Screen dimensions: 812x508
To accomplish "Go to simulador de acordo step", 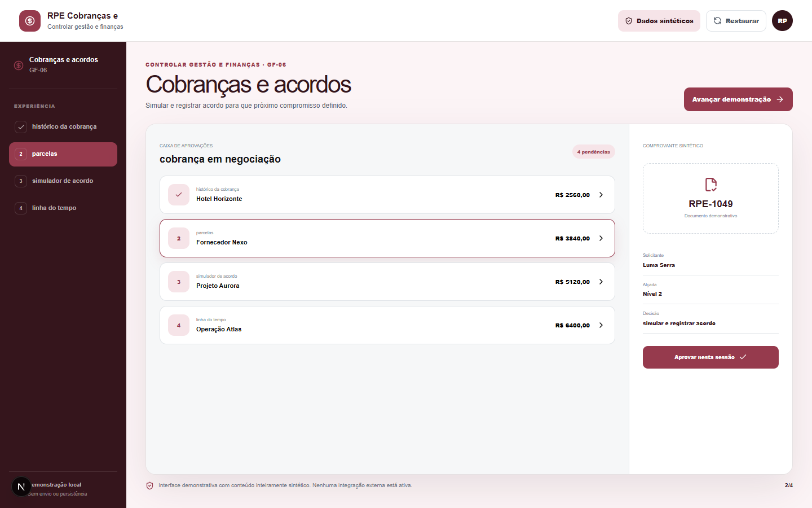I will pyautogui.click(x=63, y=181).
